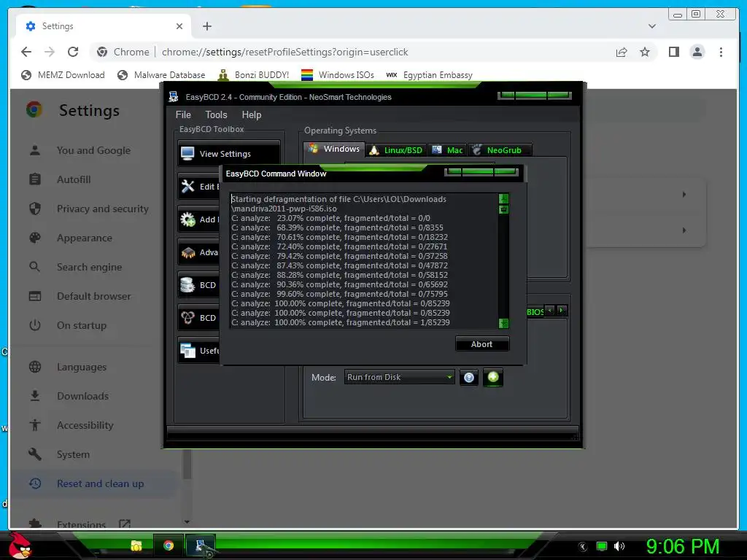Click the blue help icon beside Mode
747x560 pixels.
469,378
